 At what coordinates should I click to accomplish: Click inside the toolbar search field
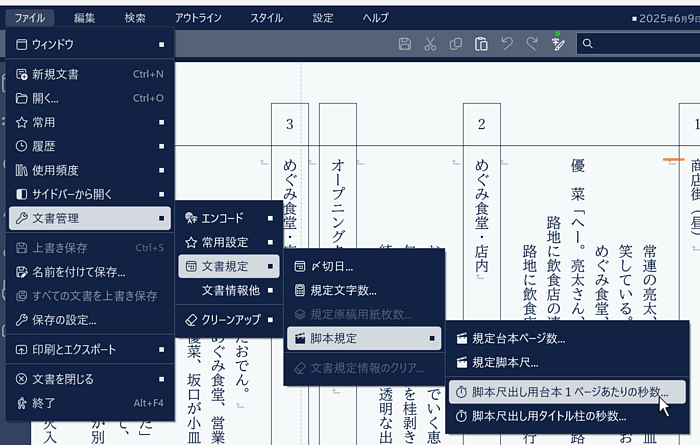[638, 44]
